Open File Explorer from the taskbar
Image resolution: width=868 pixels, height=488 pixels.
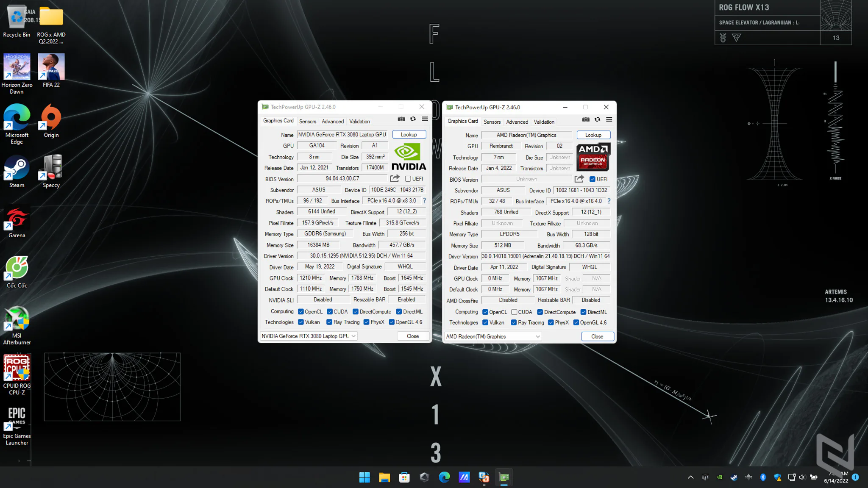click(384, 477)
